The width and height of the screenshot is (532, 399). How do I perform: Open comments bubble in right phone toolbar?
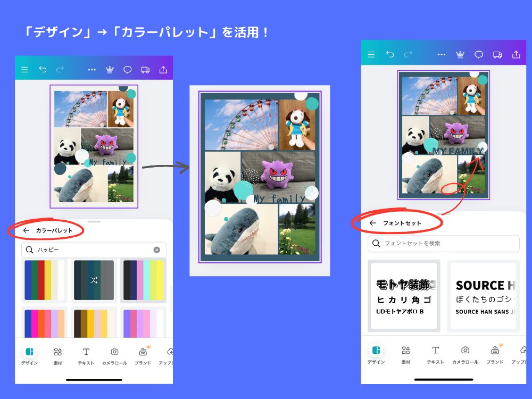[479, 55]
